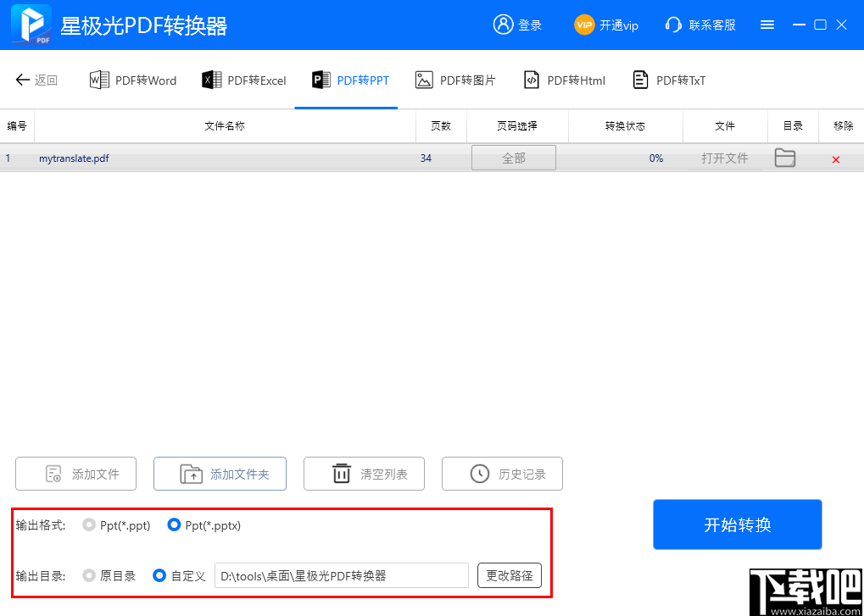The height and width of the screenshot is (616, 864).
Task: Open the VIP membership icon
Action: tap(583, 25)
